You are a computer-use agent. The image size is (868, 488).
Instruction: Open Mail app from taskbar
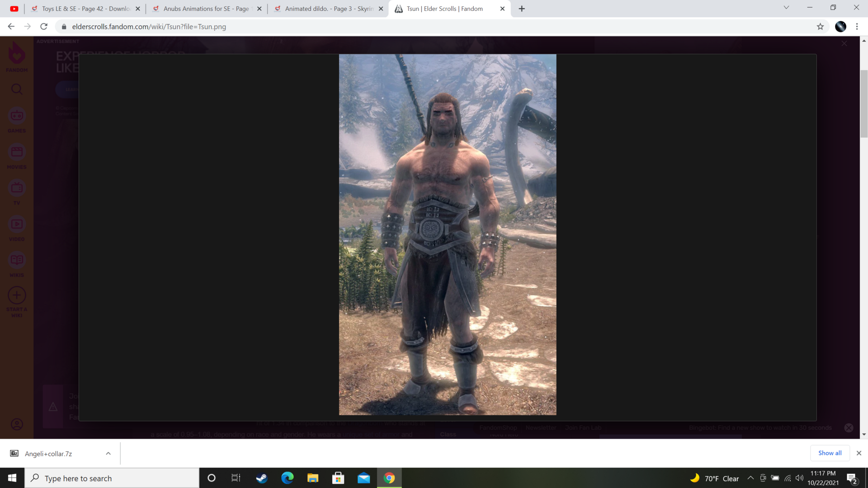[x=363, y=478]
